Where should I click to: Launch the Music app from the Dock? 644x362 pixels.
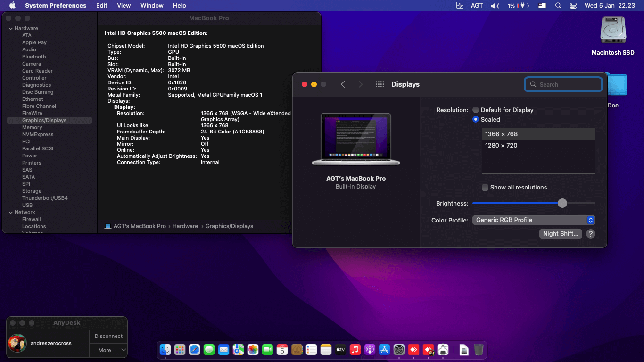(x=355, y=349)
